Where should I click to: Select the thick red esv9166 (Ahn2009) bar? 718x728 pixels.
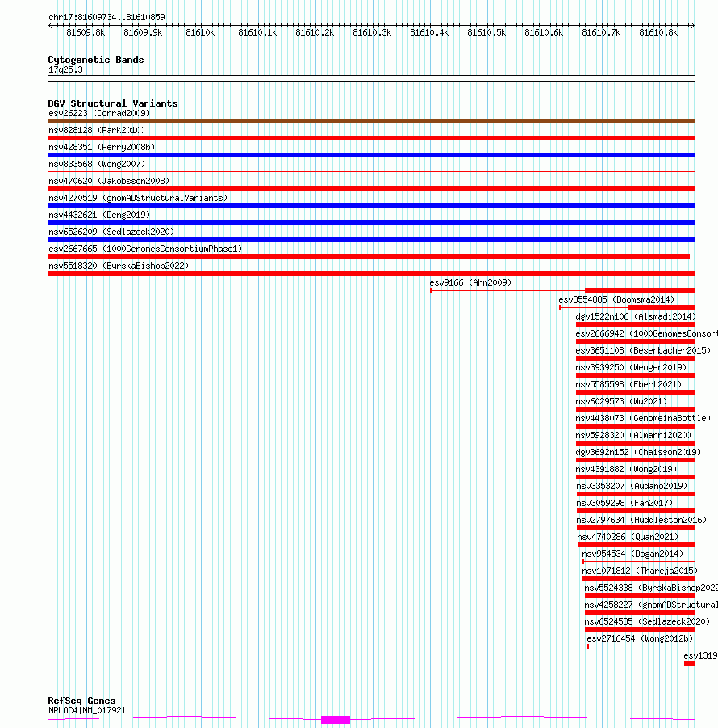click(x=640, y=291)
